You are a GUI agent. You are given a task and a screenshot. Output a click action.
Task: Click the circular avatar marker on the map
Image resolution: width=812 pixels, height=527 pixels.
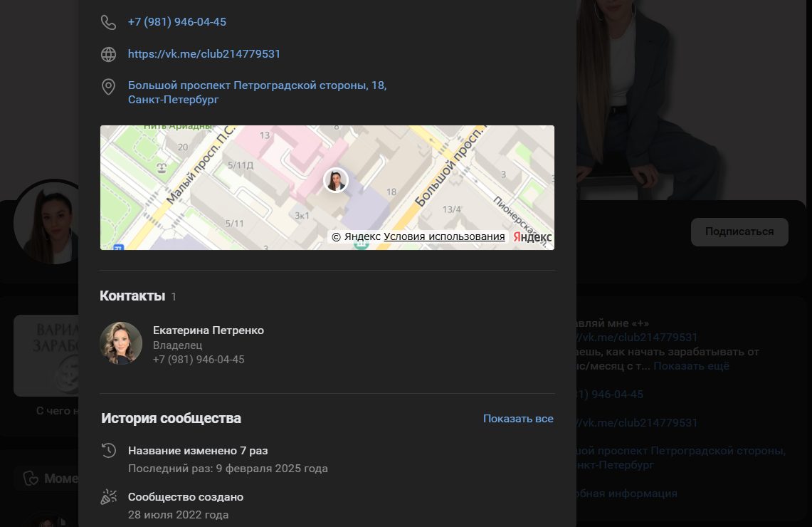pyautogui.click(x=335, y=180)
